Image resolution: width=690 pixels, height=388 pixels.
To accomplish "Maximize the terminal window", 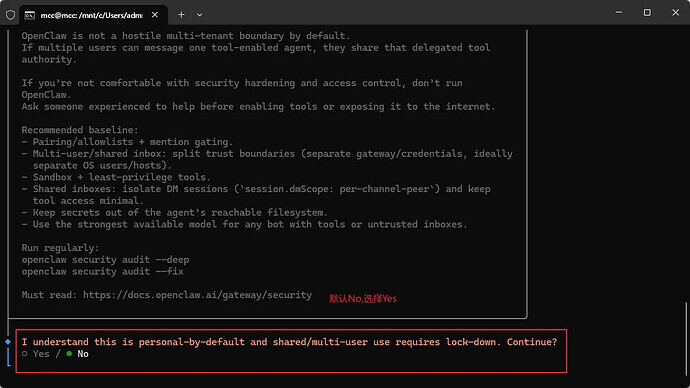I will (647, 13).
